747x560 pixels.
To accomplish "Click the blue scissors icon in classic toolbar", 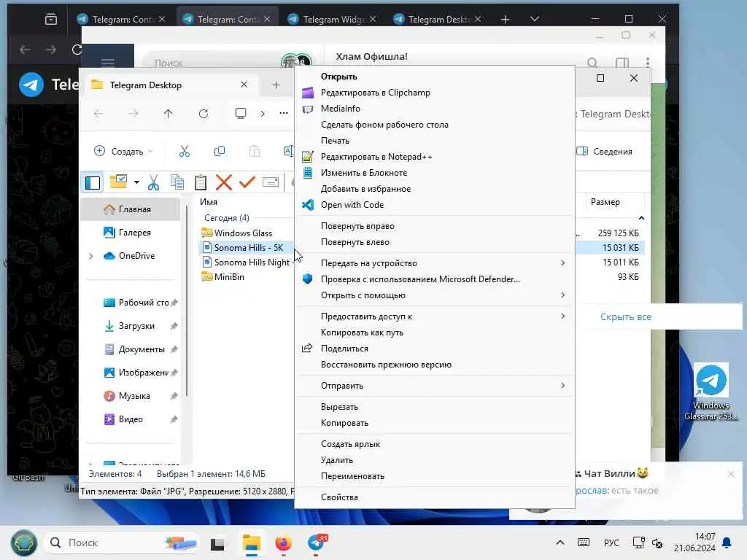I will [x=153, y=182].
